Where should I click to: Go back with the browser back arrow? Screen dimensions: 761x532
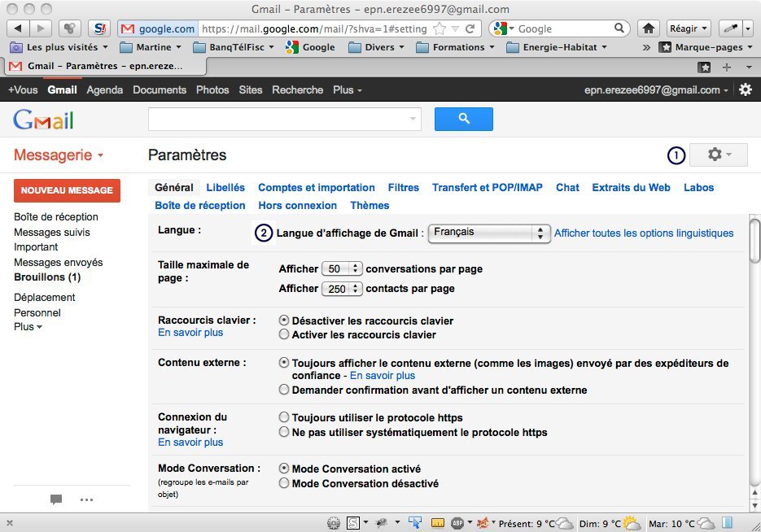[x=18, y=28]
